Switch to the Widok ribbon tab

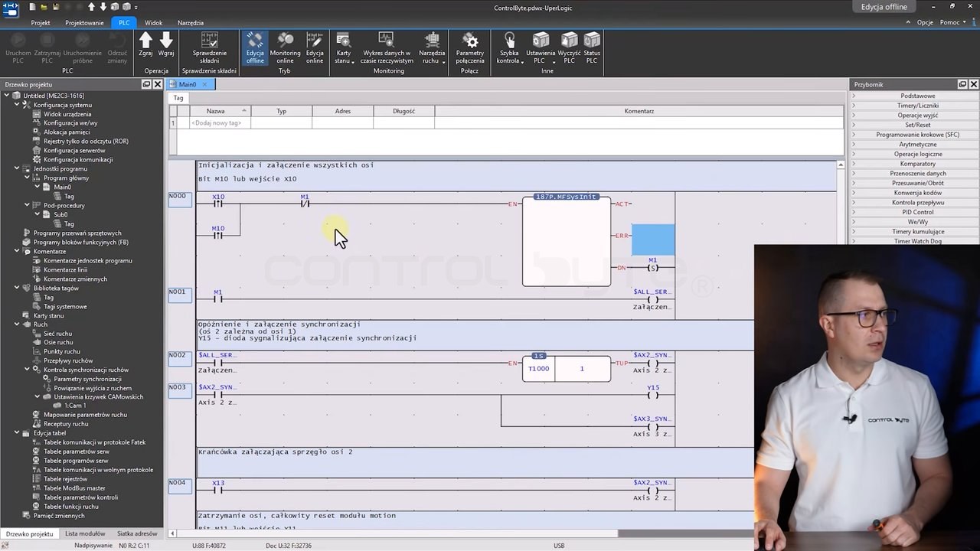click(153, 23)
